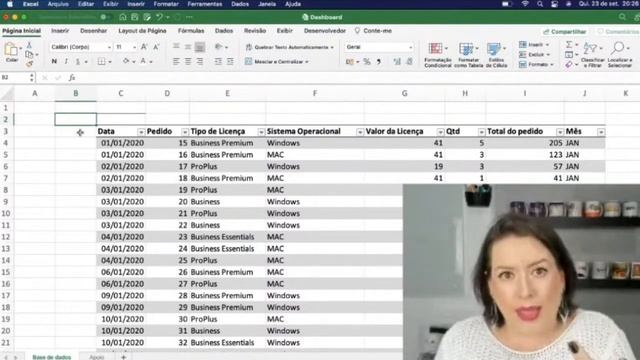Align text to middle vertically
The width and height of the screenshot is (640, 360).
(188, 47)
